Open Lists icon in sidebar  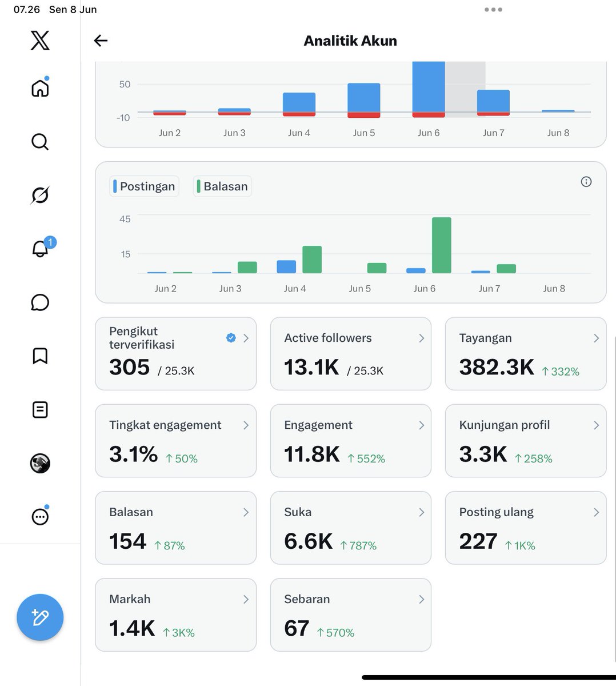pyautogui.click(x=40, y=409)
